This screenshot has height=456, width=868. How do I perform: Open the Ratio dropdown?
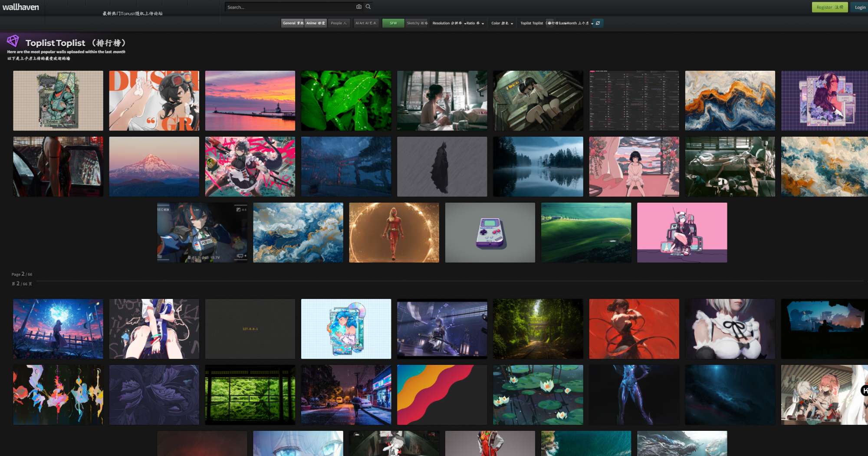click(474, 23)
